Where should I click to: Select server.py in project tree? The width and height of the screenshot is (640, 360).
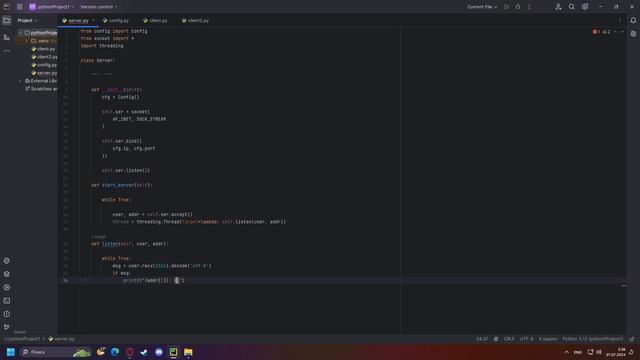coord(44,73)
